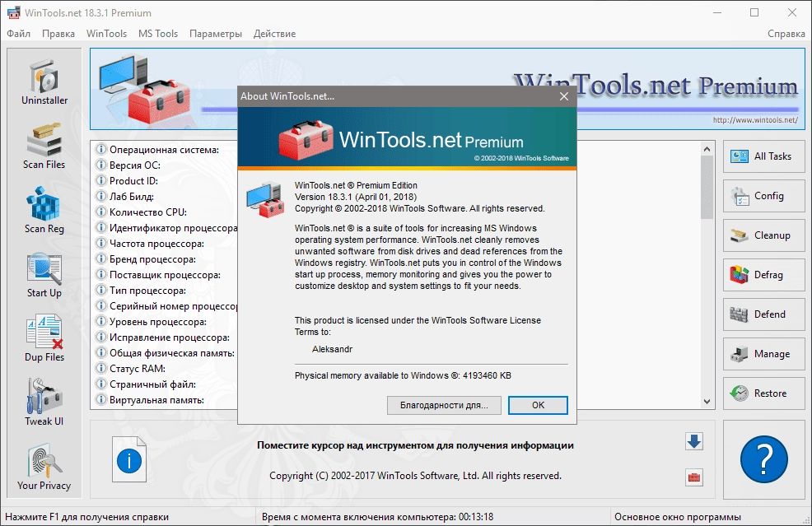812x526 pixels.
Task: Click the uptime status bar entry
Action: 377,517
